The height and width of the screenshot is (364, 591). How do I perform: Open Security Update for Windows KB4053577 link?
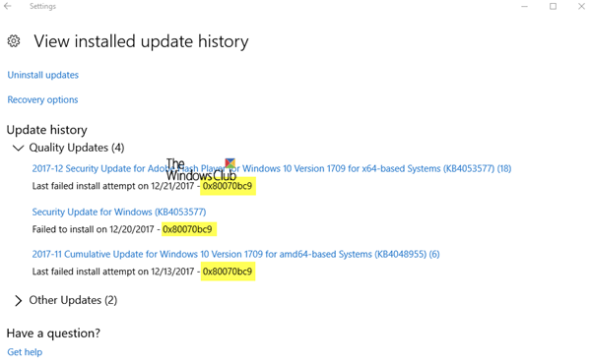click(x=119, y=212)
